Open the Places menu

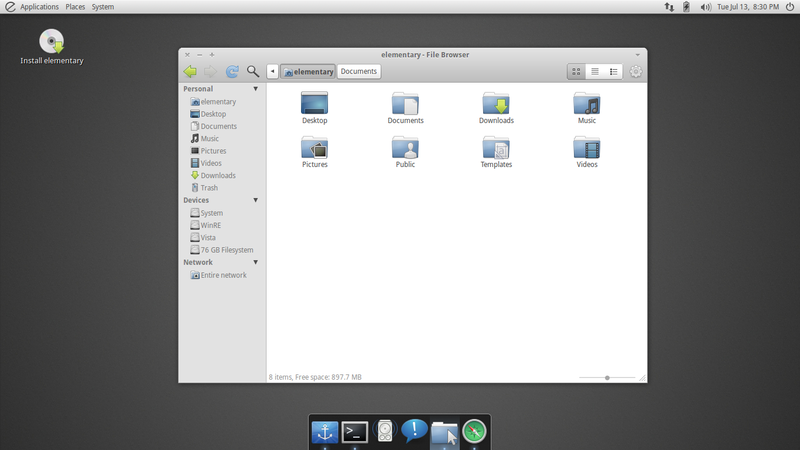[x=75, y=7]
